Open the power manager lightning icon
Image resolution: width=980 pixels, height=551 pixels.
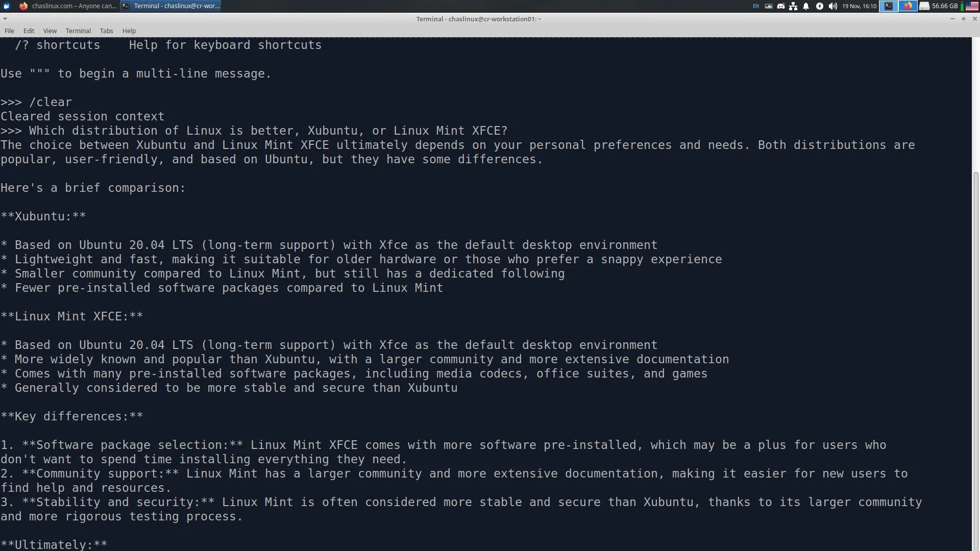click(820, 6)
